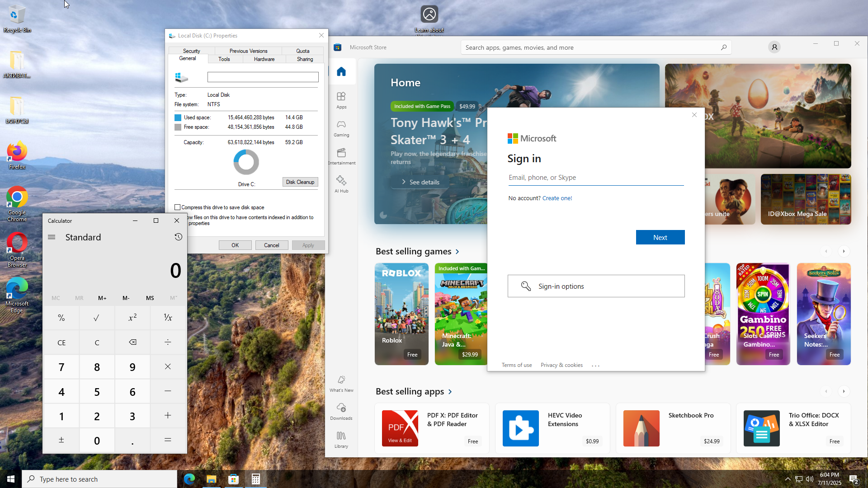Image resolution: width=868 pixels, height=488 pixels.
Task: Click OK in Local Disk Properties
Action: 235,245
